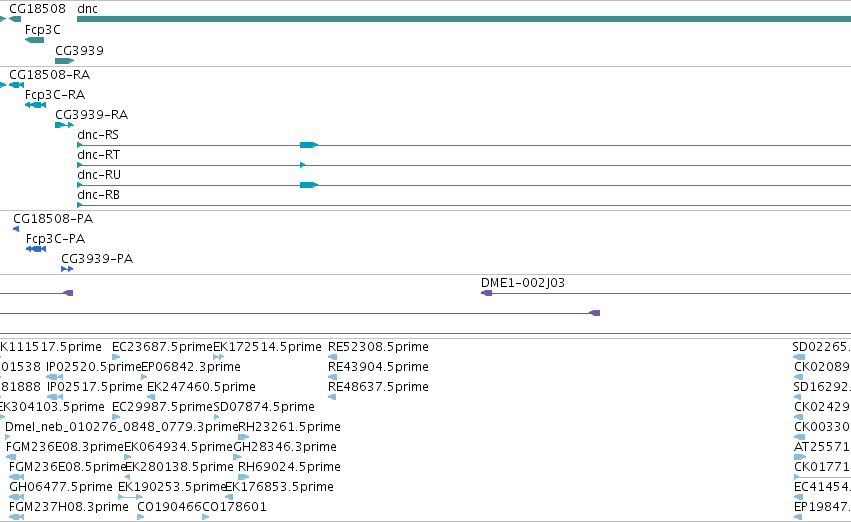851x522 pixels.
Task: Select EST FGM237H08.3prime
Action: pyautogui.click(x=69, y=508)
